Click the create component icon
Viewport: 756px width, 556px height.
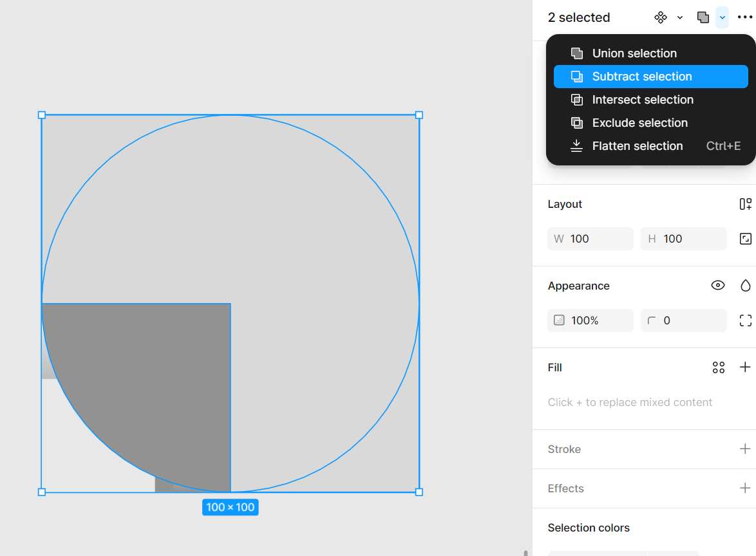[x=660, y=17]
